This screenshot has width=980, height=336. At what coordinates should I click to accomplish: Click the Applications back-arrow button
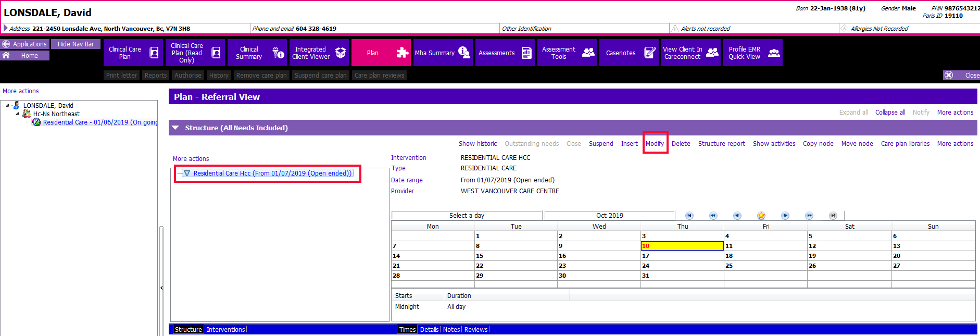tap(24, 44)
